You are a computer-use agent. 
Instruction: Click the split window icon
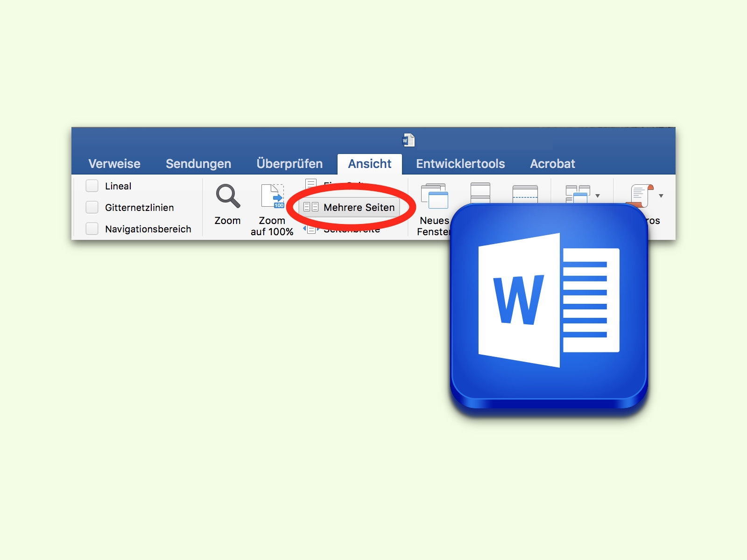coord(525,194)
